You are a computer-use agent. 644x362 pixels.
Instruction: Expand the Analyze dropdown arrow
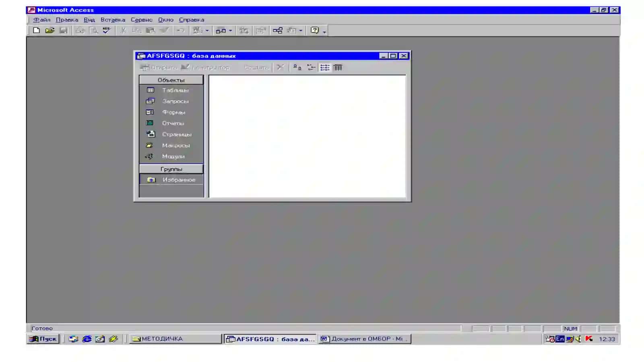[x=231, y=31]
